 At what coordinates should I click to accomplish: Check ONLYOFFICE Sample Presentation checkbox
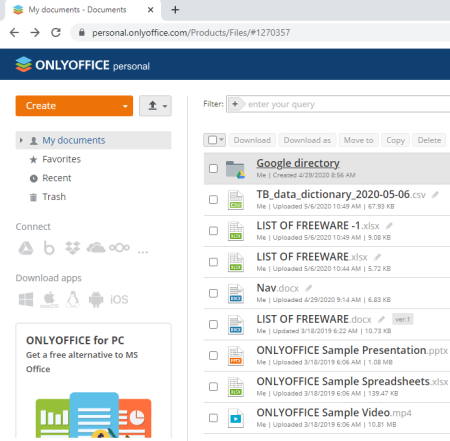(213, 356)
